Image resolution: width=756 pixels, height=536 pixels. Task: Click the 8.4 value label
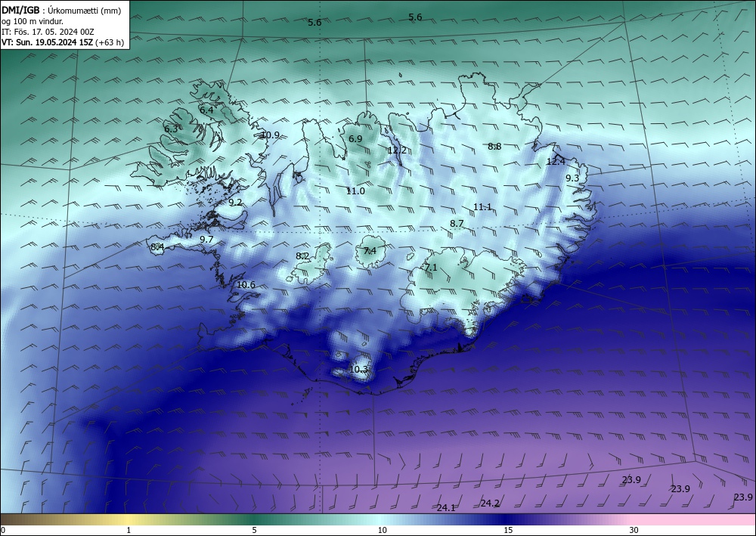coord(157,246)
